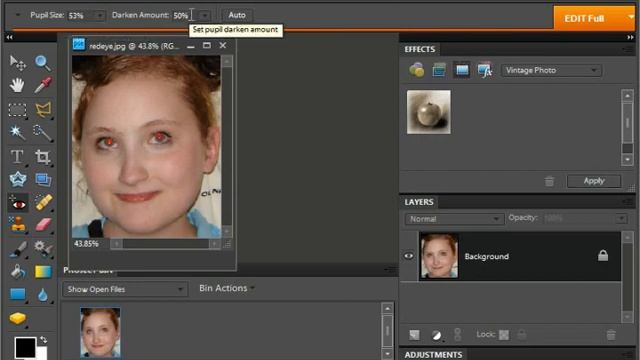Image resolution: width=640 pixels, height=360 pixels.
Task: Open the Show Open Files dropdown
Action: (124, 289)
